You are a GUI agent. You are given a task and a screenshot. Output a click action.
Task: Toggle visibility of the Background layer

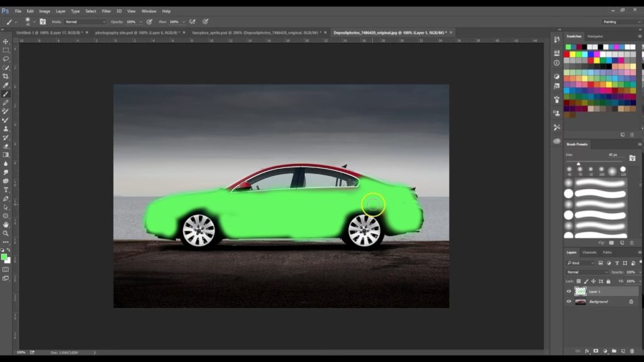569,302
